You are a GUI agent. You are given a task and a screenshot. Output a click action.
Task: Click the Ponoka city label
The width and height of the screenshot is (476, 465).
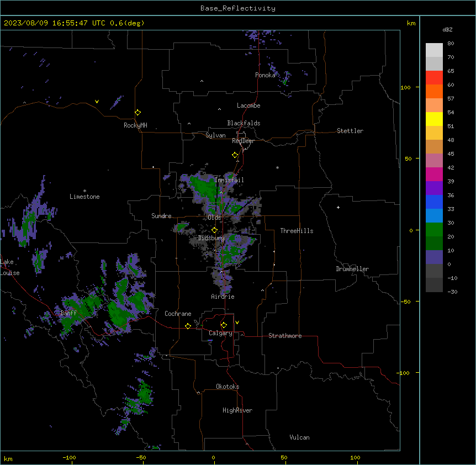(x=265, y=75)
